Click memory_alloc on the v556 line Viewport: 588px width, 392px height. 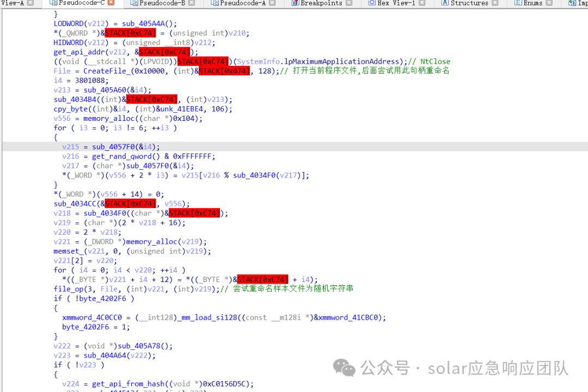(109, 119)
